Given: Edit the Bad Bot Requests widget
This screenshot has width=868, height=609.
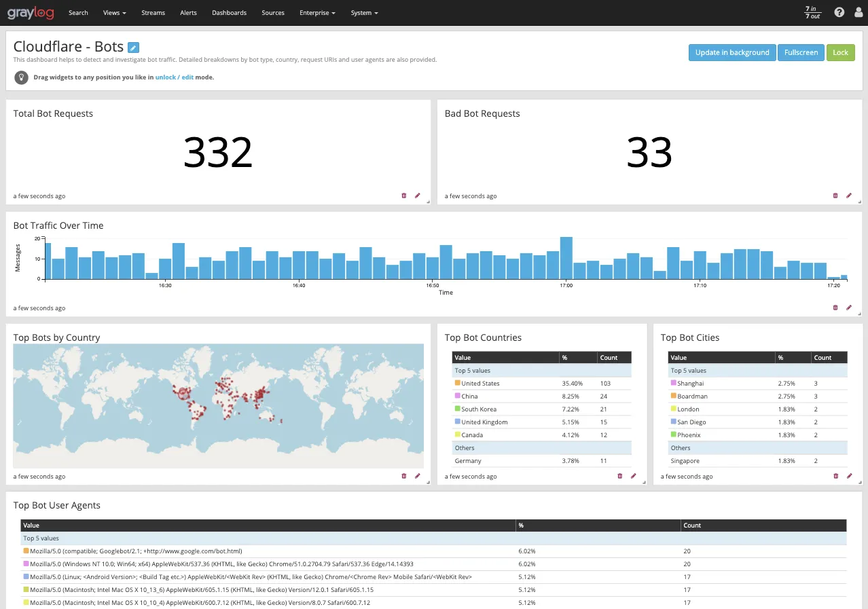Looking at the screenshot, I should (x=849, y=196).
